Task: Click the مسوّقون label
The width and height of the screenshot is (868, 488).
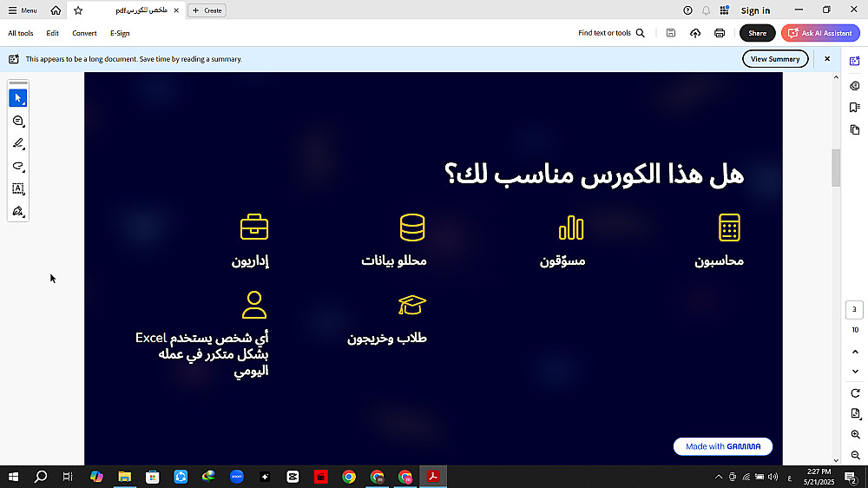Action: (x=562, y=260)
